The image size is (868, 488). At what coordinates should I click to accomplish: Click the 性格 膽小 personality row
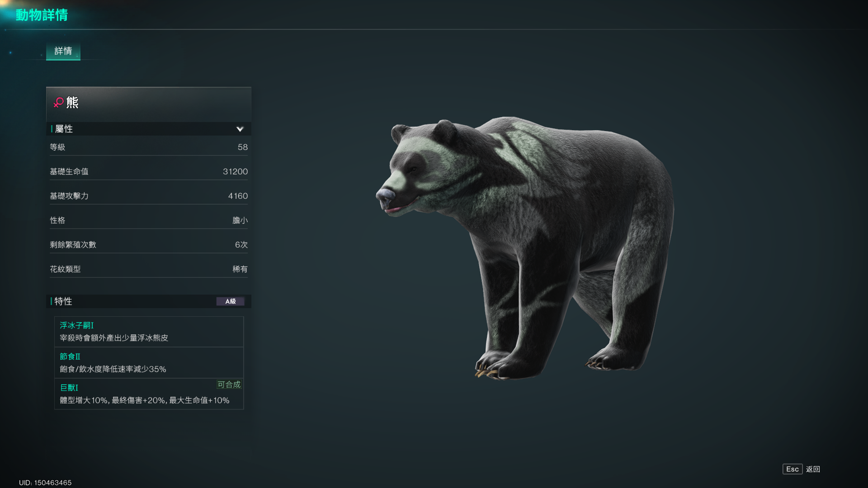(149, 221)
